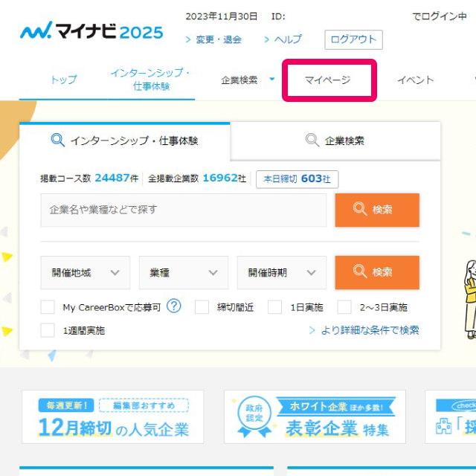Go to the トップ navigation tab

[x=63, y=80]
